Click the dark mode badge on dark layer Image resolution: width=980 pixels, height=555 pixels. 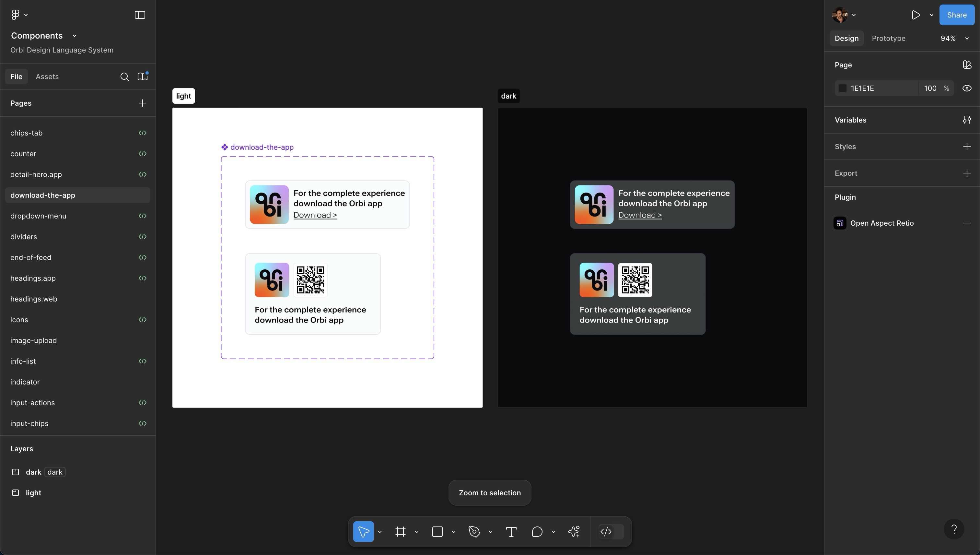point(55,472)
